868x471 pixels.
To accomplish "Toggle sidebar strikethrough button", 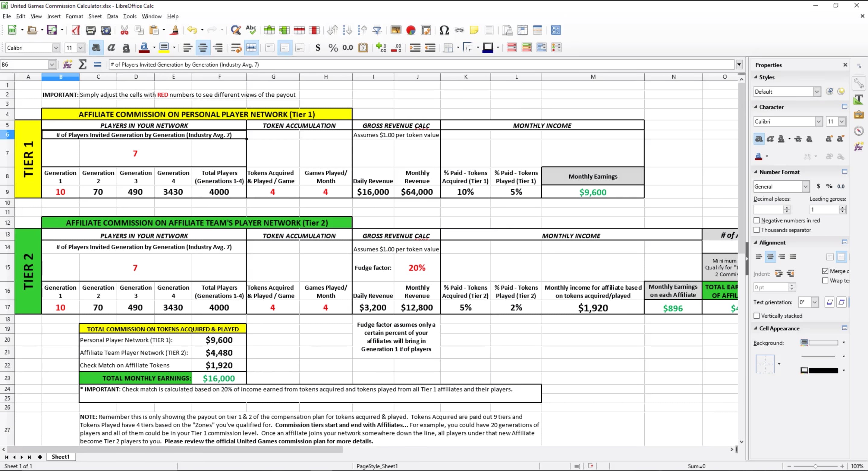I will click(798, 139).
